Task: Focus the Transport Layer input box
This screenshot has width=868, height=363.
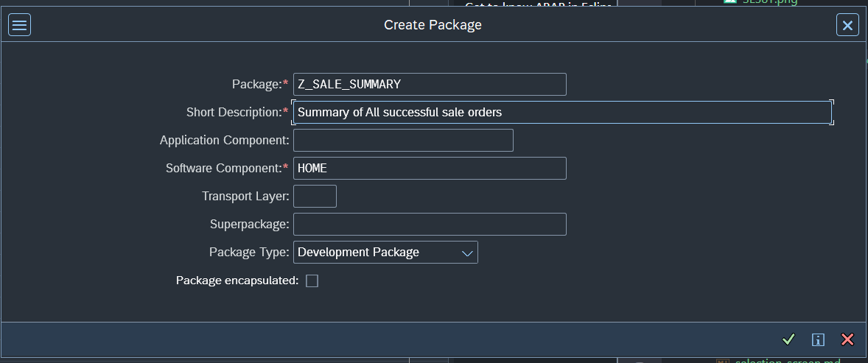Action: pyautogui.click(x=315, y=197)
